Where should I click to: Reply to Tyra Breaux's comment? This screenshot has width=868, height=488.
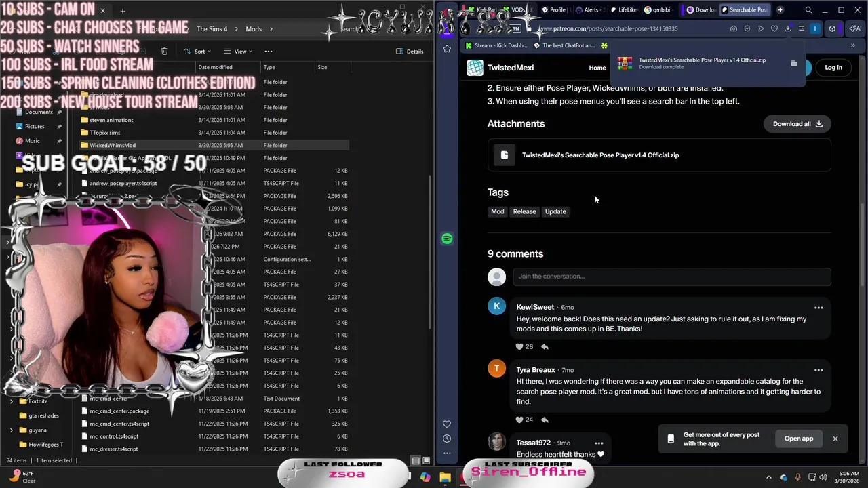(x=545, y=420)
